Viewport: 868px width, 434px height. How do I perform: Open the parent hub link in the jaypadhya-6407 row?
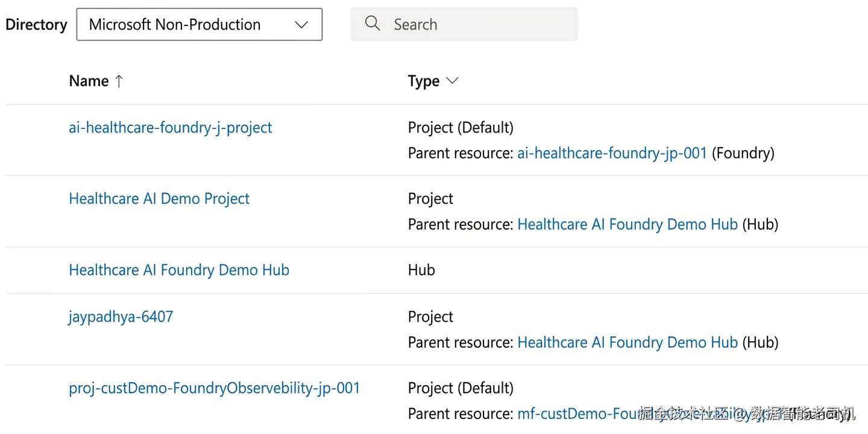click(627, 342)
